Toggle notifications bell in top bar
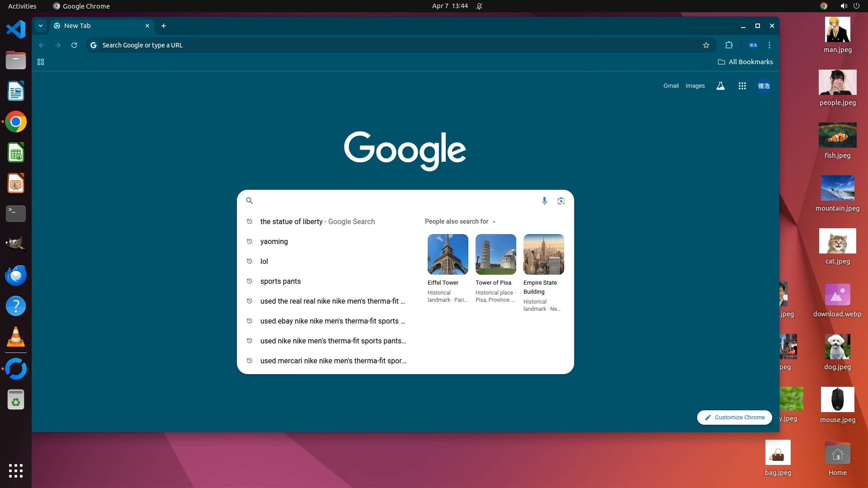 (479, 6)
